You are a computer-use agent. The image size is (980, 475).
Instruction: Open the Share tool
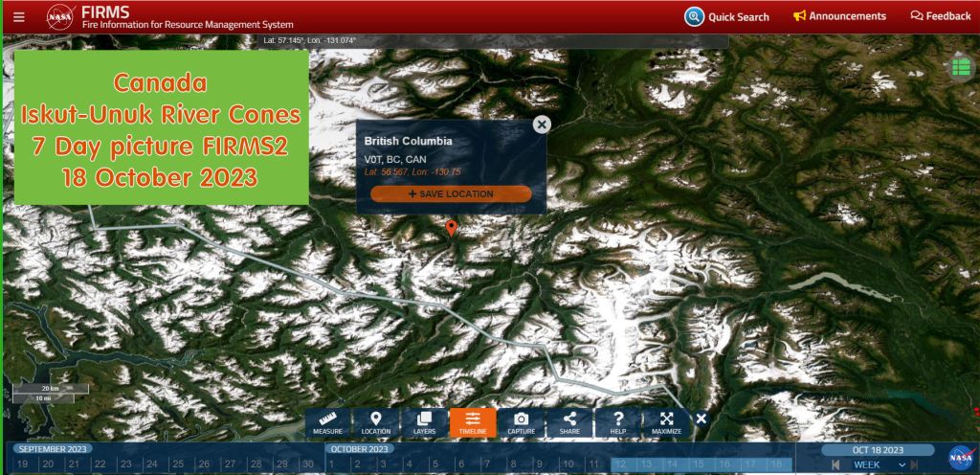click(x=570, y=422)
